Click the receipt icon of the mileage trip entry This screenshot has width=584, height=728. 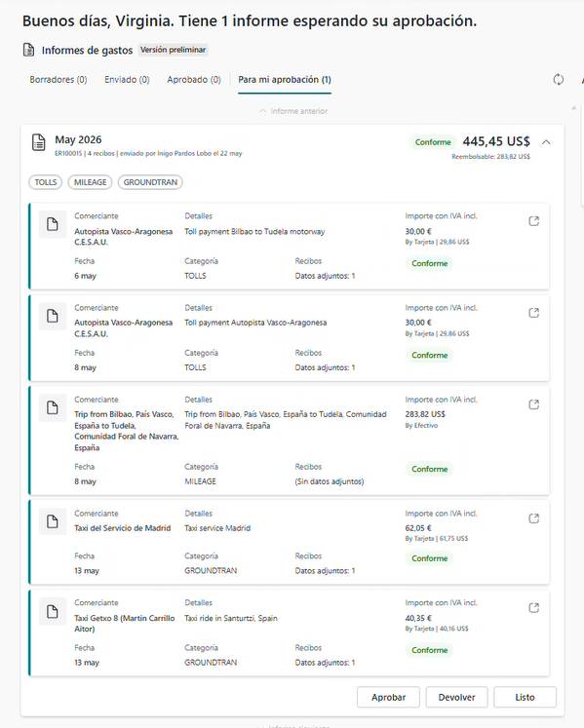53,408
